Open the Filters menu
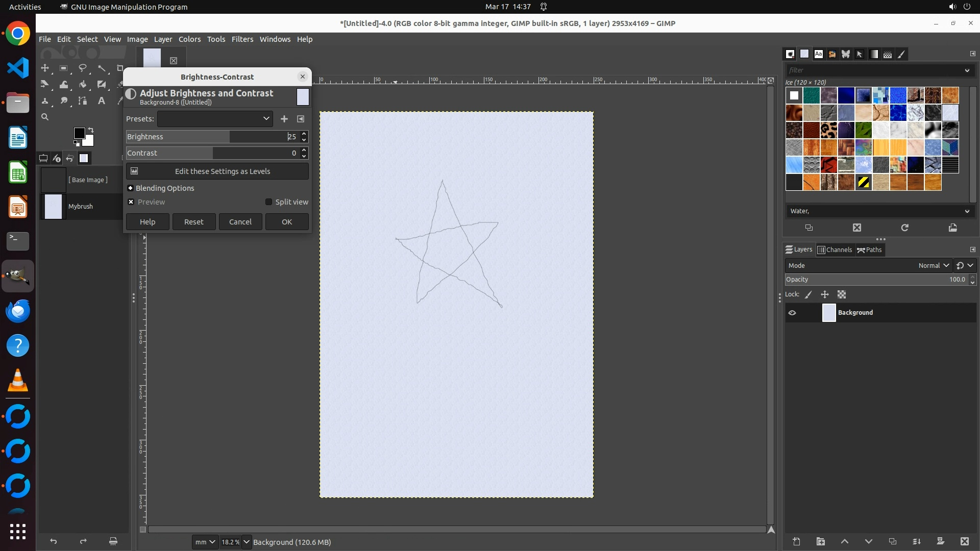This screenshot has height=551, width=980. [242, 39]
